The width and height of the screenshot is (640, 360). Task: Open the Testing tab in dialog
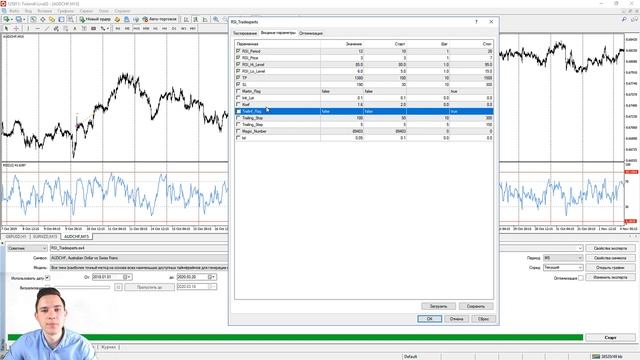click(x=245, y=33)
